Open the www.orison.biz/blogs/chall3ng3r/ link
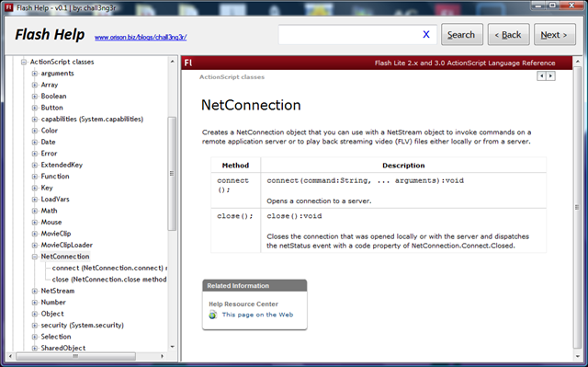 (x=141, y=37)
